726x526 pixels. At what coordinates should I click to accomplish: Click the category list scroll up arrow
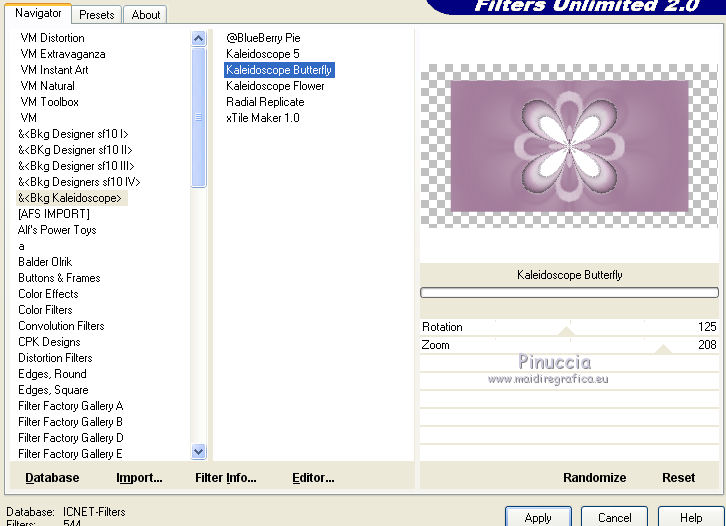(x=199, y=38)
